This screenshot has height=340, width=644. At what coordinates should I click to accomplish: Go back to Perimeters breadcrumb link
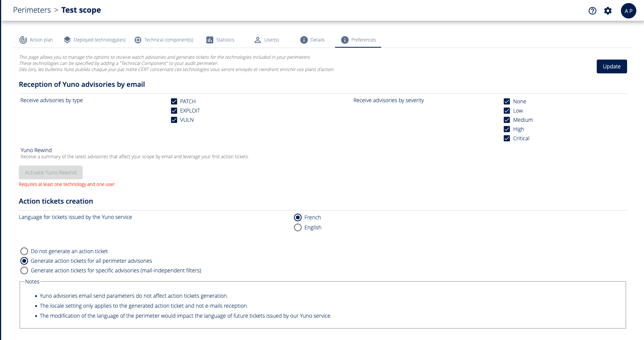point(32,10)
